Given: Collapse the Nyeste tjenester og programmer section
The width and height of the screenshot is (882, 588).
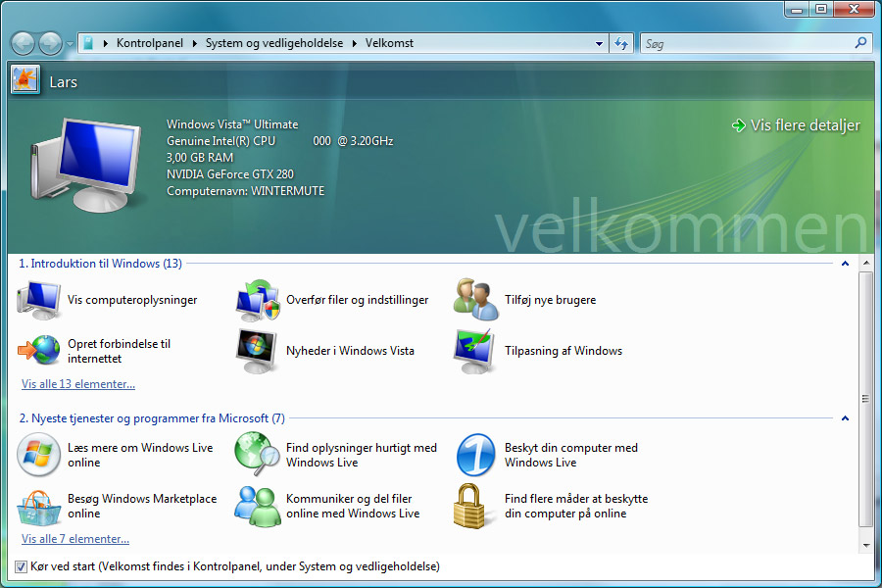Looking at the screenshot, I should (845, 418).
